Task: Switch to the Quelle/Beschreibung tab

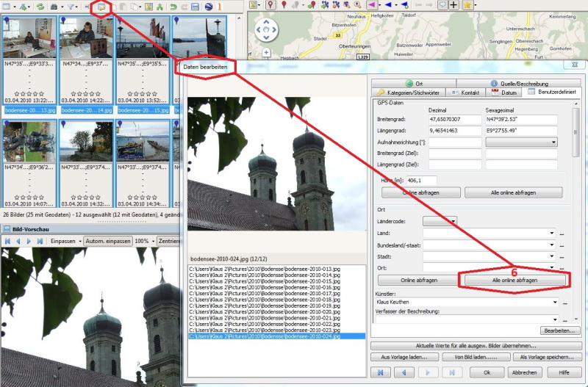Action: pos(519,83)
